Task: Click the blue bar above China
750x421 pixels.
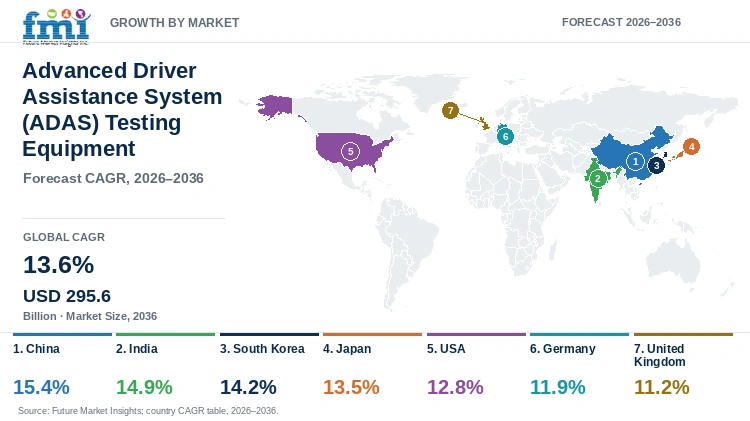Action: [x=62, y=334]
